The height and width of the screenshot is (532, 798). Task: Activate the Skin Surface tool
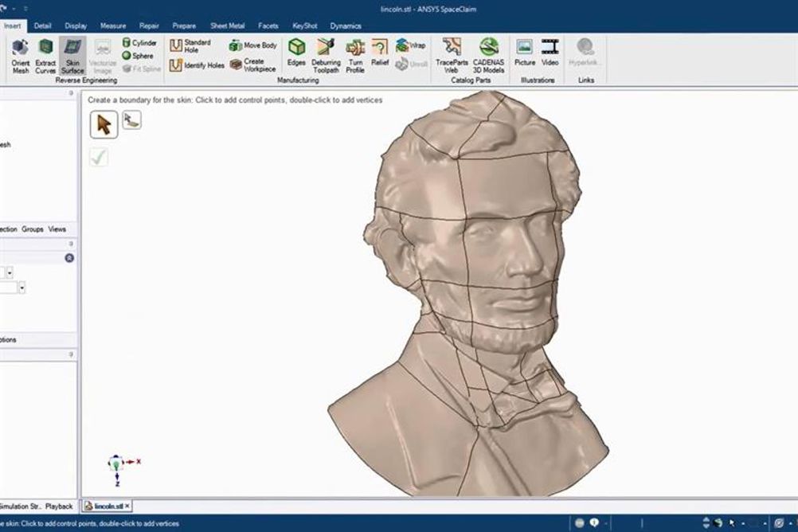(x=72, y=56)
